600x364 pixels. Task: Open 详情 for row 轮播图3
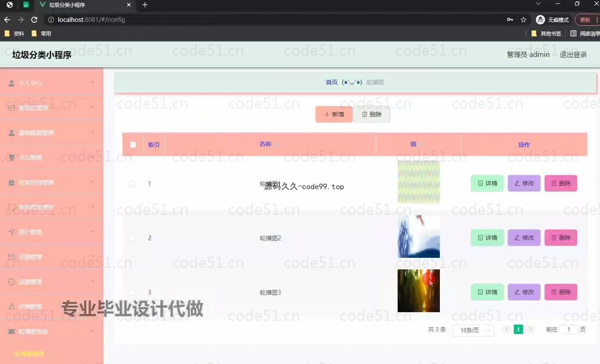pyautogui.click(x=487, y=292)
